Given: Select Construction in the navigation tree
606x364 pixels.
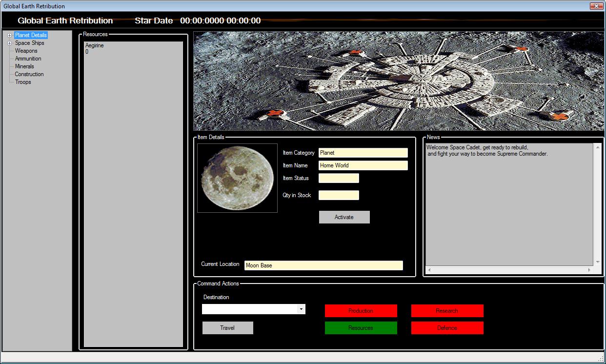Looking at the screenshot, I should 29,74.
